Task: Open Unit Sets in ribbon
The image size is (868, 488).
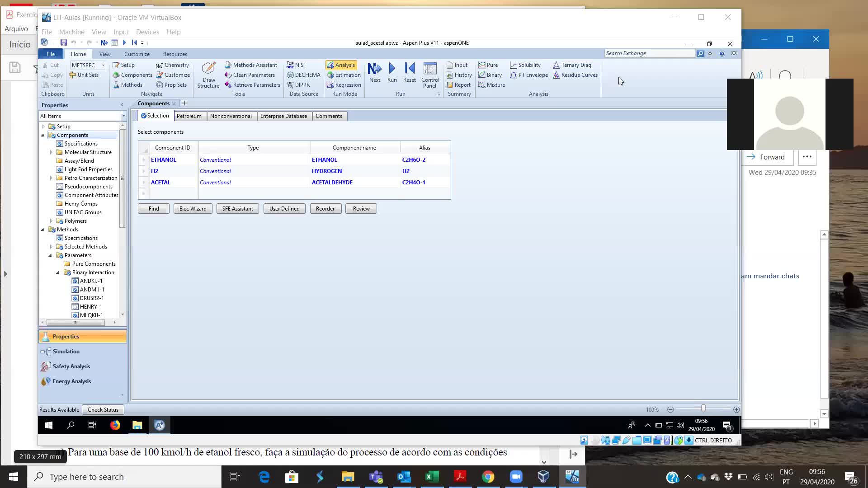Action: pyautogui.click(x=84, y=75)
